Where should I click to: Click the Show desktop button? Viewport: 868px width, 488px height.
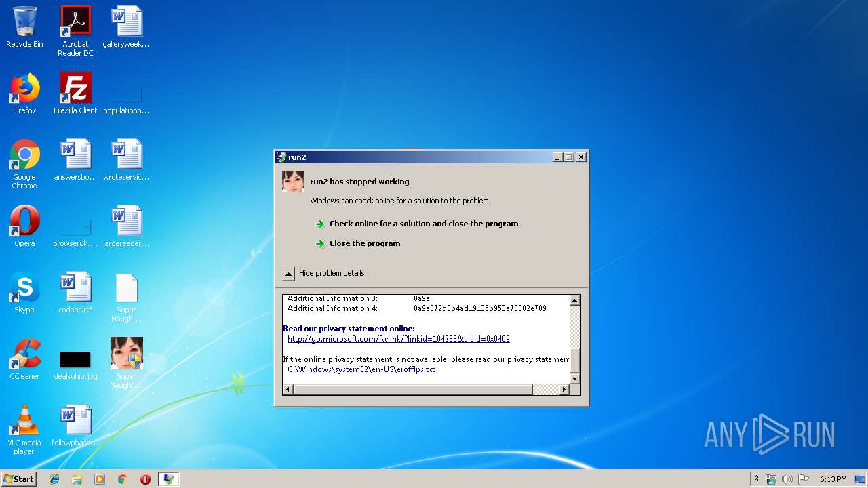(x=861, y=479)
